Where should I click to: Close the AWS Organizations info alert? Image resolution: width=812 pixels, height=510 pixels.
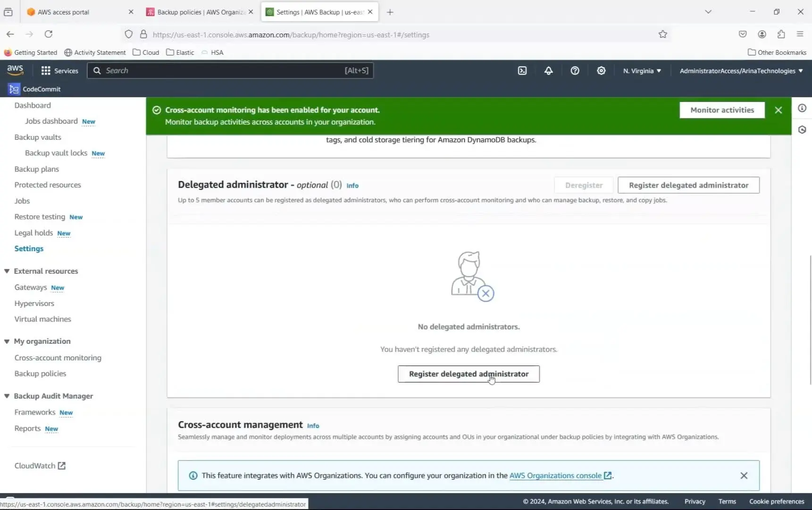[x=744, y=476]
